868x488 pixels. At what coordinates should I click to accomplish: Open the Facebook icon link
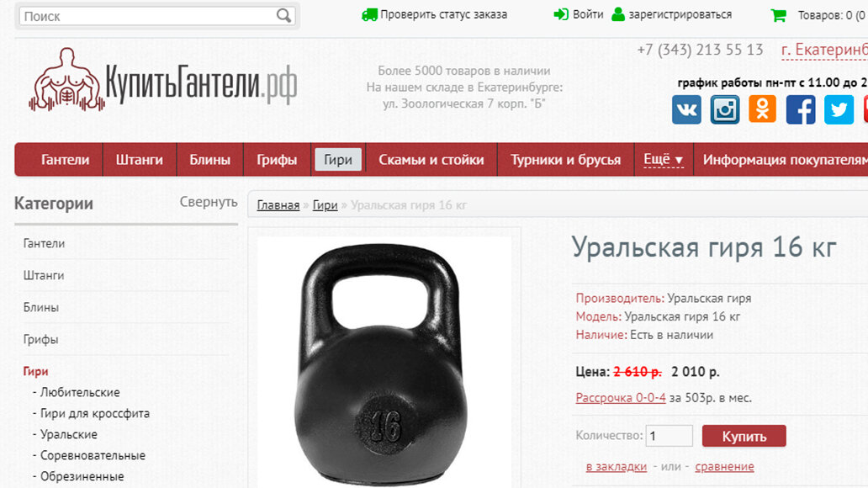pos(801,109)
